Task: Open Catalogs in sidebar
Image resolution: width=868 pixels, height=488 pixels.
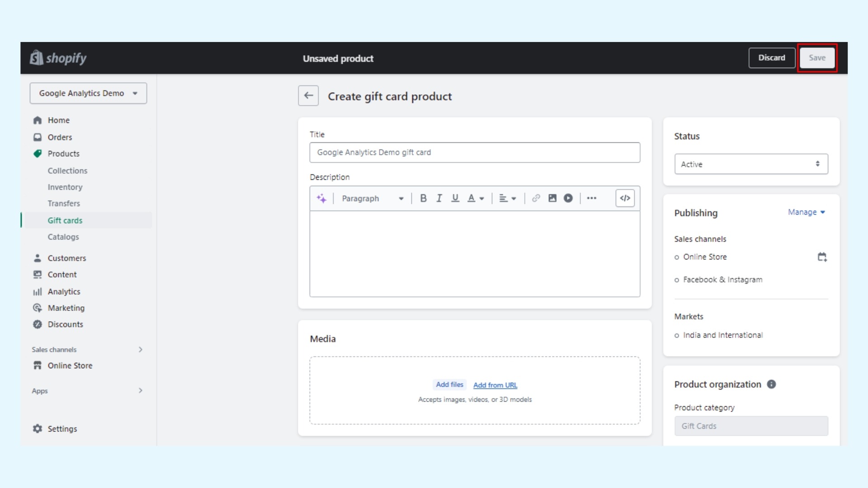Action: (63, 237)
